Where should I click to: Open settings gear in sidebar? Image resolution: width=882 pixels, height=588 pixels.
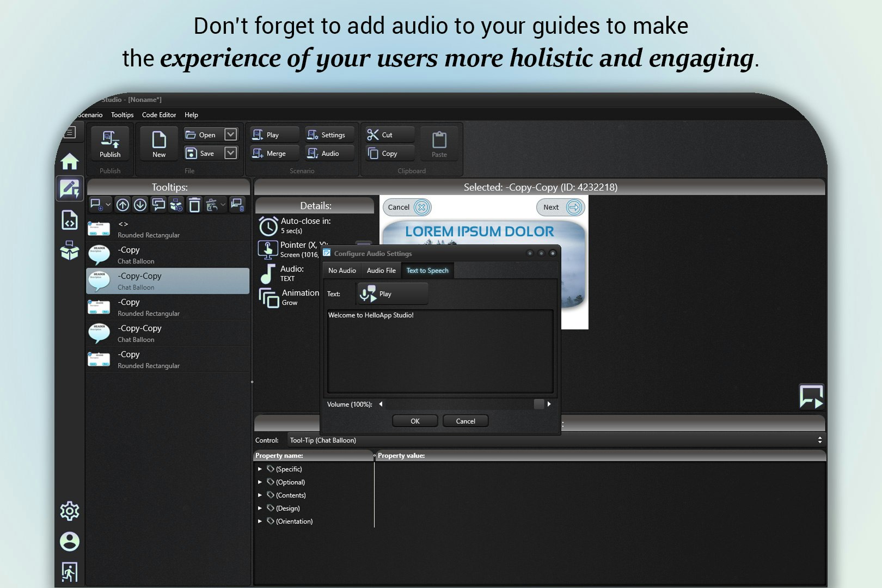(x=70, y=511)
